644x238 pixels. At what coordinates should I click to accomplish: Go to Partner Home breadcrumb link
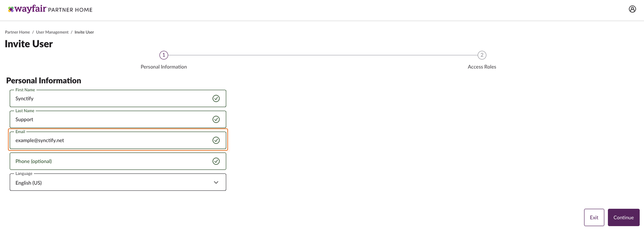(x=17, y=32)
